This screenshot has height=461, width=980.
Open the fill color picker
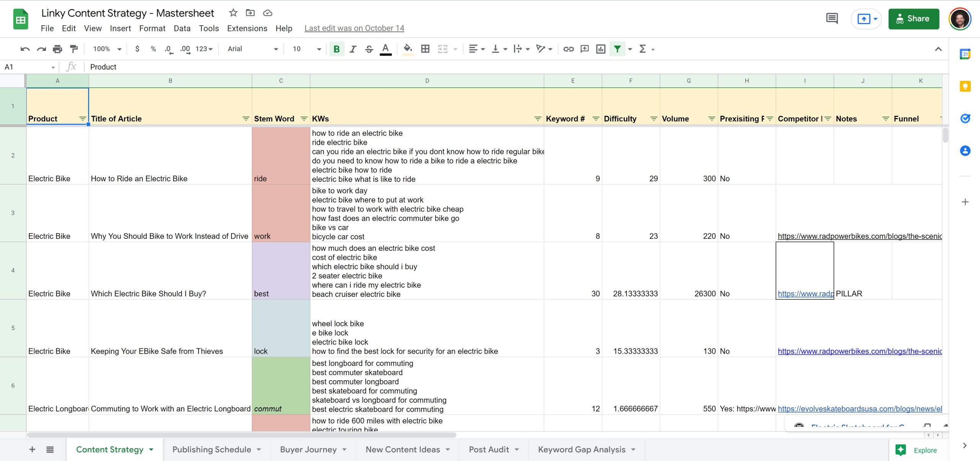point(408,49)
